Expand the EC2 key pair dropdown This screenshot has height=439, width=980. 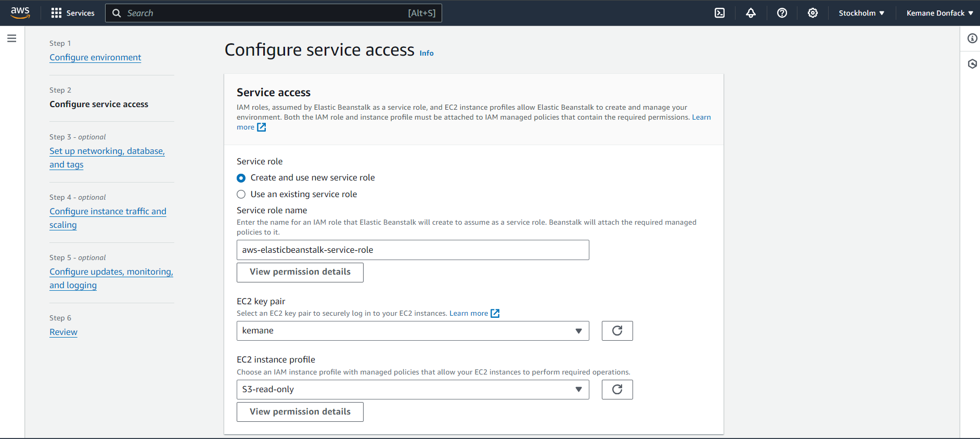(412, 331)
